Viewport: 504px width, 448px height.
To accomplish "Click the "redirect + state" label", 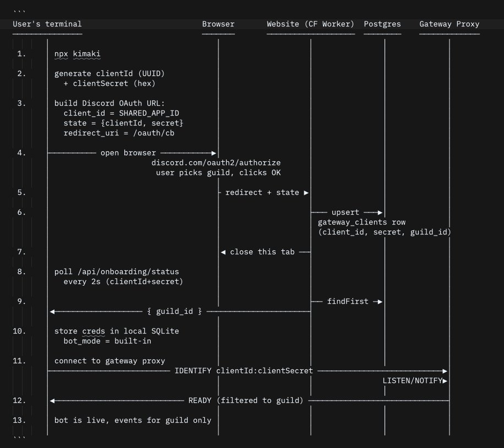I will pos(262,193).
